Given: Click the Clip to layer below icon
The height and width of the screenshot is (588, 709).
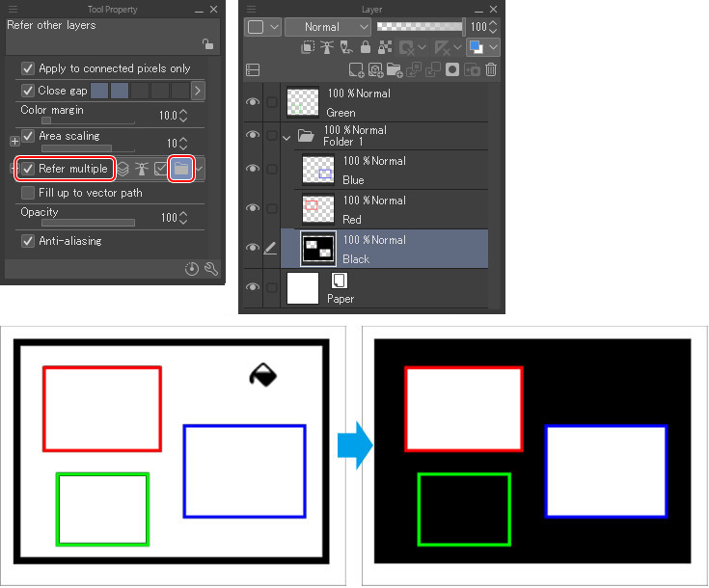Looking at the screenshot, I should click(x=308, y=47).
